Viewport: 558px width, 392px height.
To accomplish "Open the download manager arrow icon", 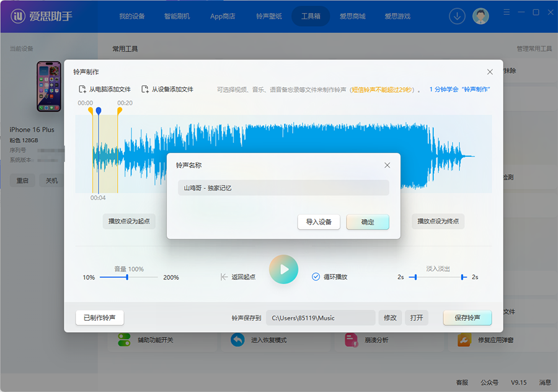I will pos(457,16).
